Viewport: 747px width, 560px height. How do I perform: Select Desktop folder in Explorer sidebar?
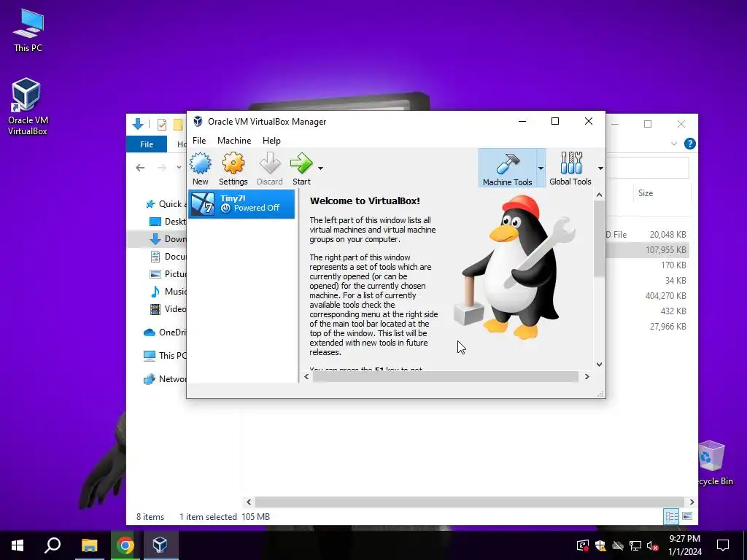click(x=169, y=222)
